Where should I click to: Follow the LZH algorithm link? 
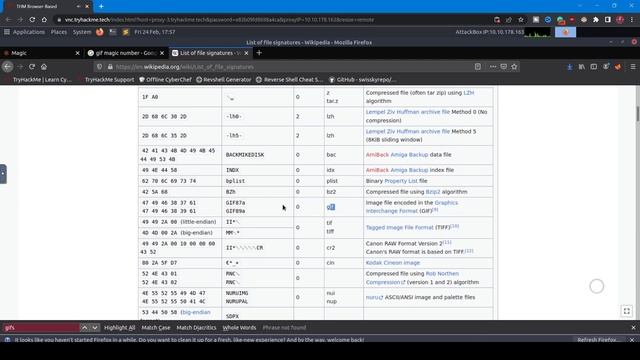coord(469,93)
